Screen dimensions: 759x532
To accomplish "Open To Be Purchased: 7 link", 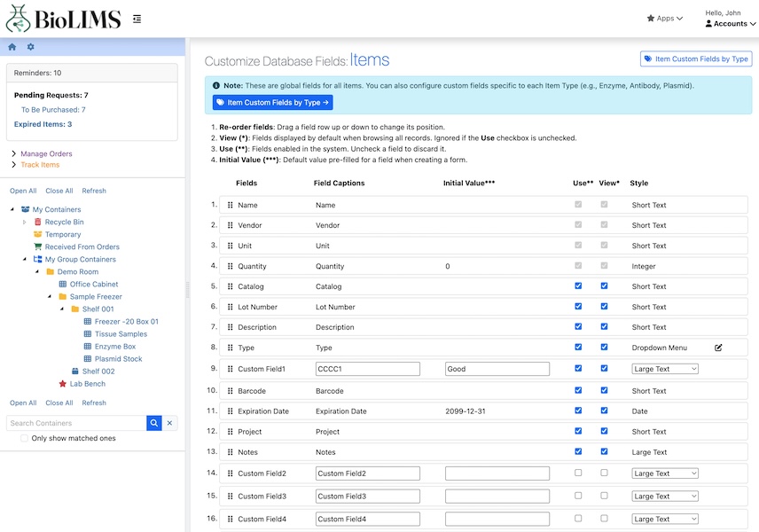I will coord(53,110).
